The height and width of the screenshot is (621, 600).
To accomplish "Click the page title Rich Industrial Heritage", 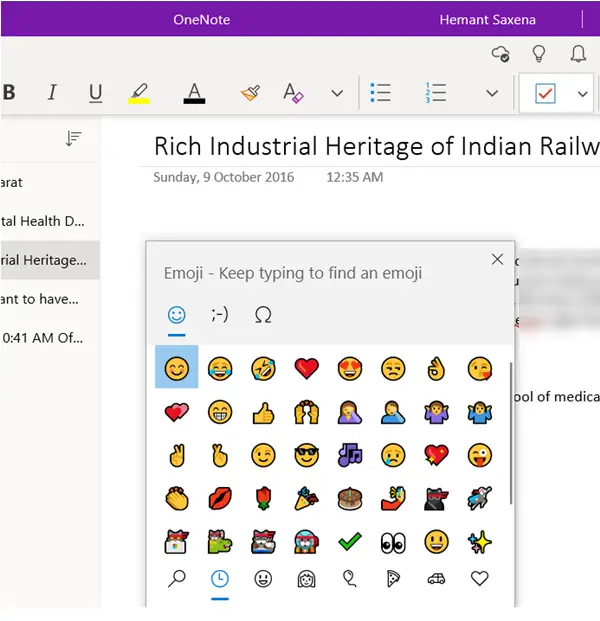I will click(x=376, y=146).
